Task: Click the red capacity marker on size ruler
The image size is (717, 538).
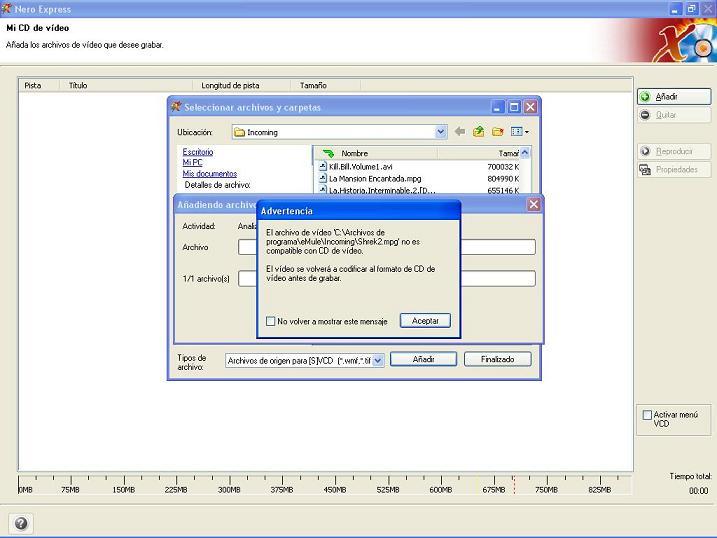Action: (x=514, y=484)
